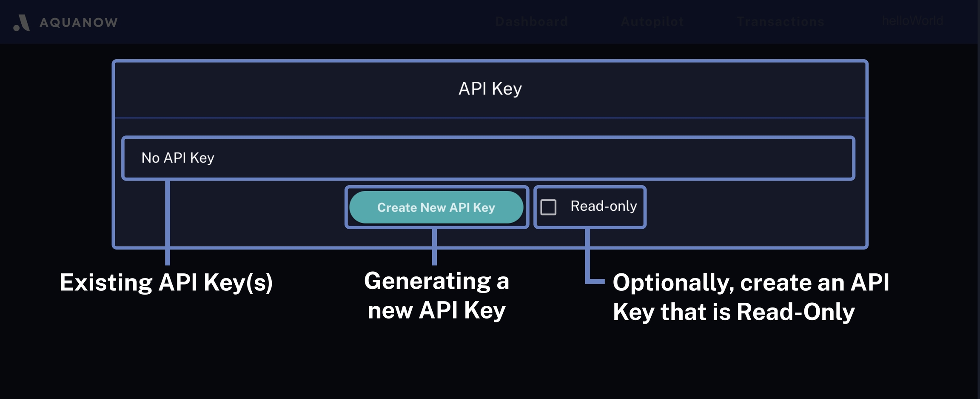Viewport: 980px width, 399px height.
Task: Open the helloWorld account menu
Action: (912, 21)
